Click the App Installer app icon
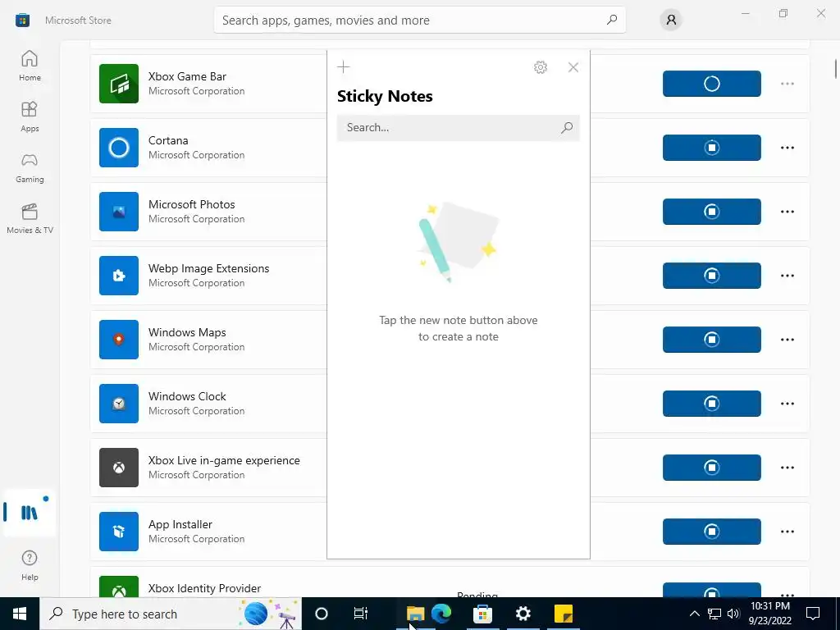This screenshot has height=630, width=840. pyautogui.click(x=119, y=532)
